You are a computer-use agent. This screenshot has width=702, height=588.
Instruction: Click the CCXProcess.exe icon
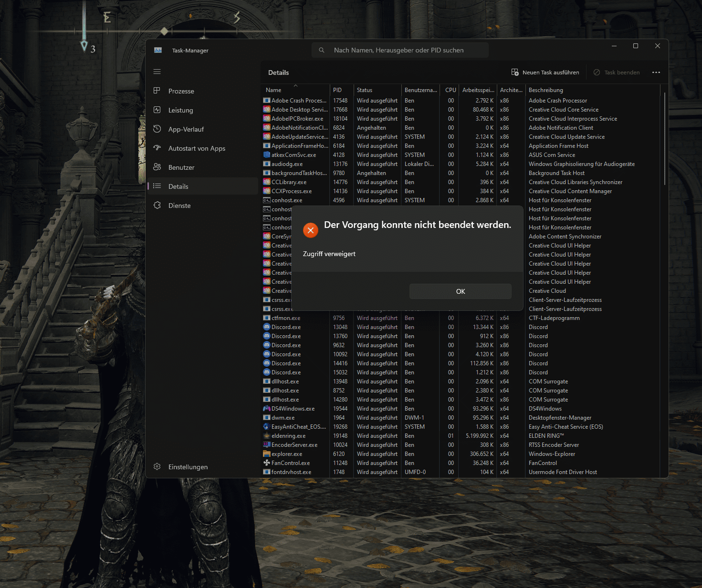tap(267, 191)
